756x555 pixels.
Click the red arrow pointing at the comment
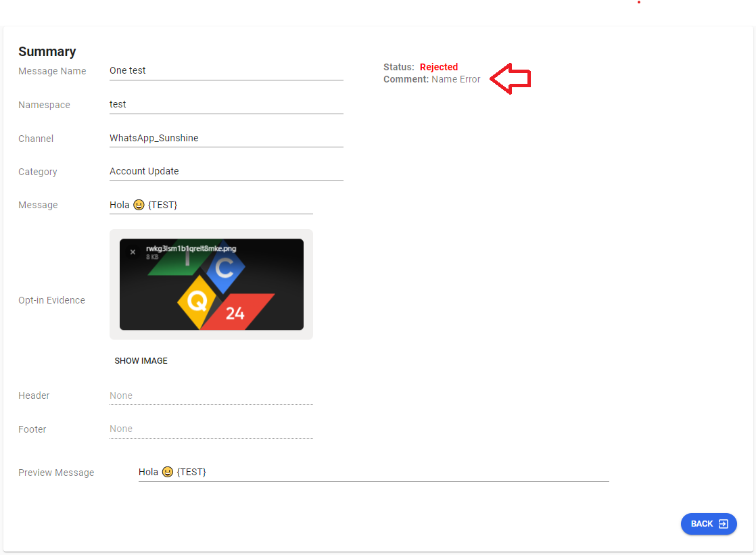[511, 79]
